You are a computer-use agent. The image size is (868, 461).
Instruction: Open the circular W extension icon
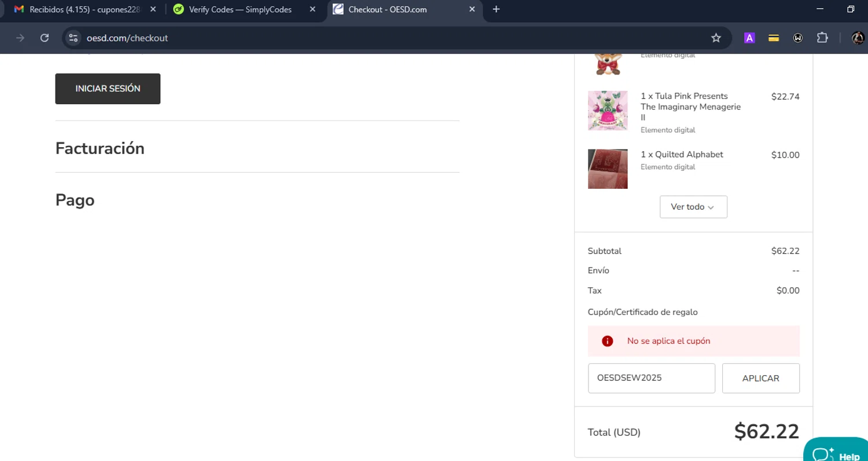(x=798, y=38)
